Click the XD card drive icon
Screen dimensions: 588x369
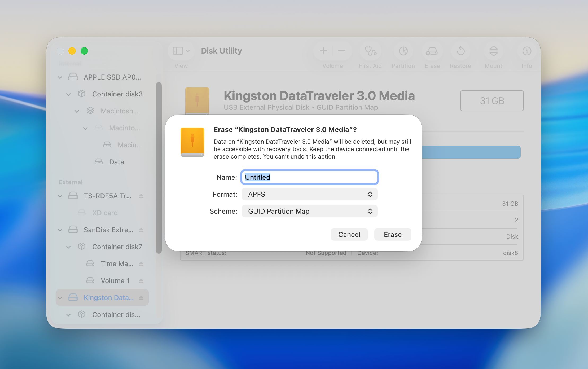(82, 213)
